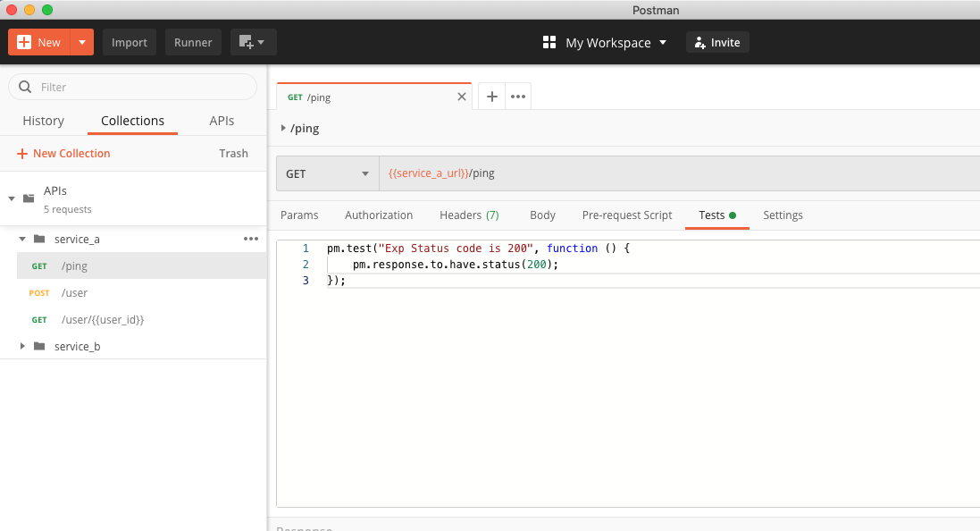
Task: Click the Invite user icon button
Action: [717, 42]
